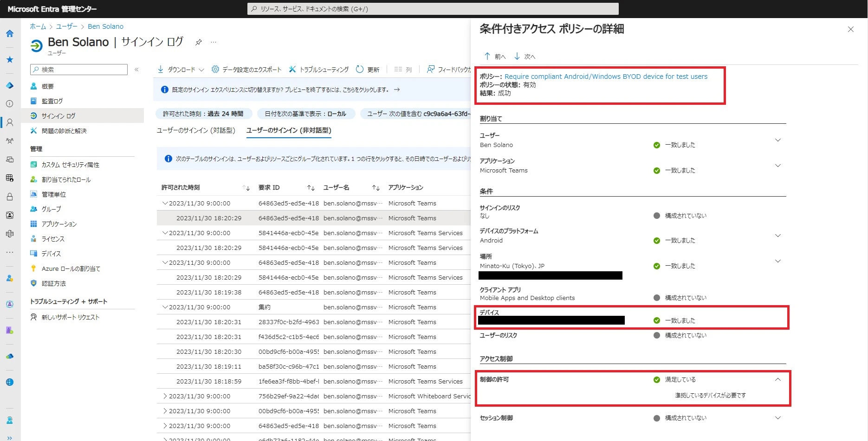
Task: Edit the ユーザー c9c9a6a4 filter chip
Action: (x=416, y=114)
